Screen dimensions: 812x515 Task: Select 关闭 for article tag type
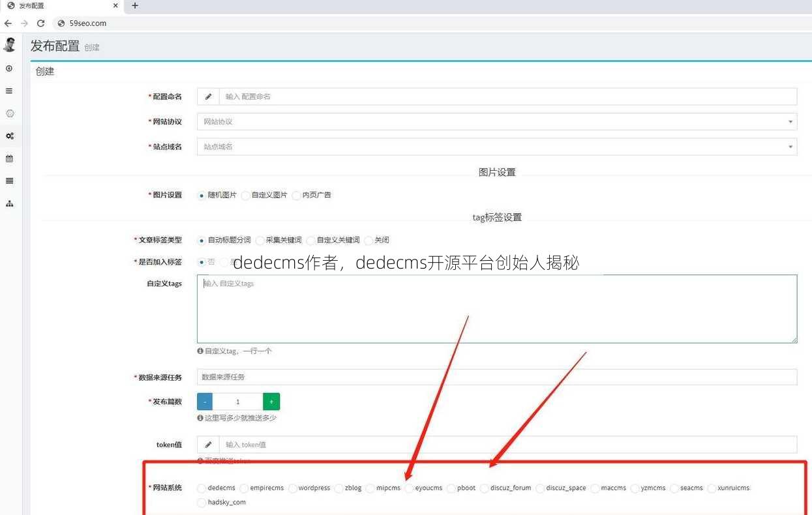[368, 241]
